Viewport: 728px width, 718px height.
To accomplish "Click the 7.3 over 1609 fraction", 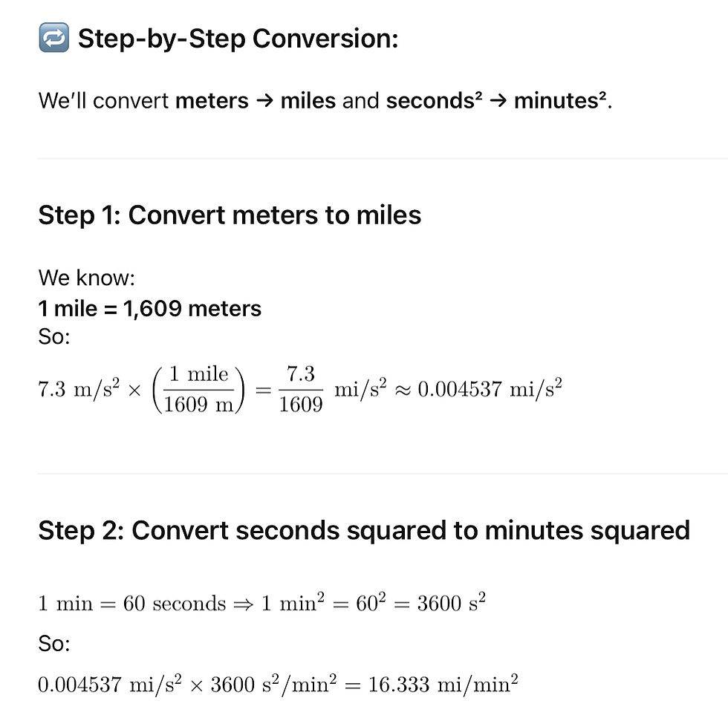I will coord(301,389).
